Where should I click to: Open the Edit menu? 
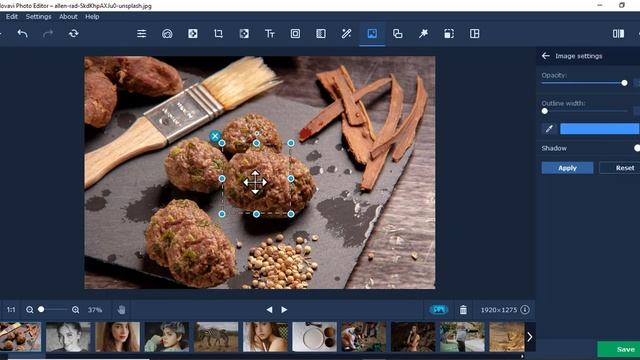pyautogui.click(x=11, y=17)
